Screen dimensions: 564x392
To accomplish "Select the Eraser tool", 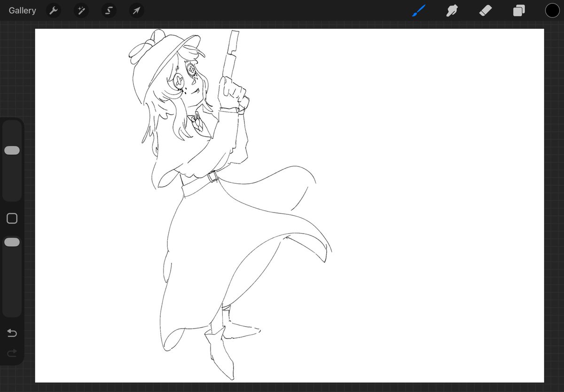I will pos(486,10).
